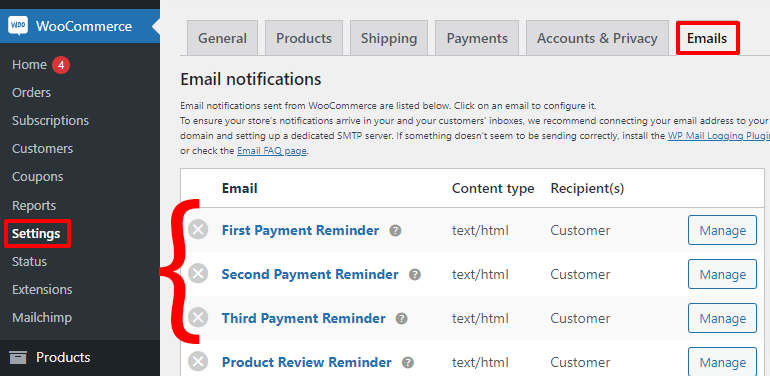Open Mailchimp from the sidebar menu

pyautogui.click(x=42, y=318)
